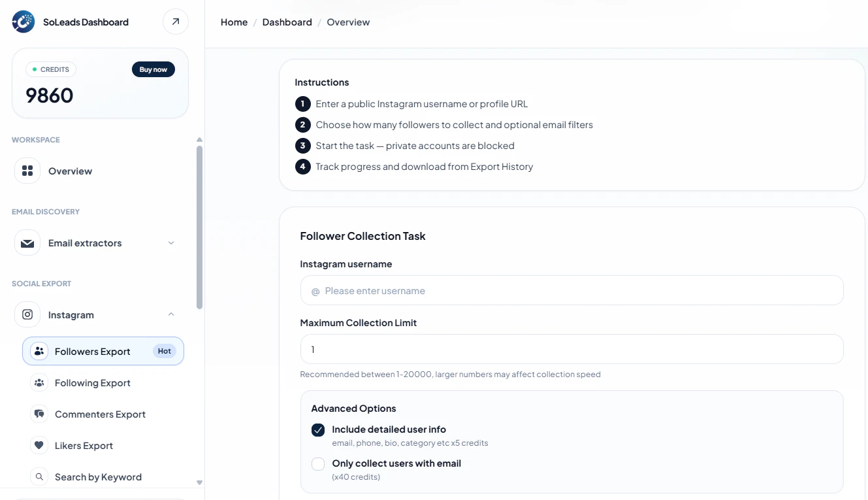Open Following Export page
Viewport: 868px width, 500px height.
click(x=103, y=382)
